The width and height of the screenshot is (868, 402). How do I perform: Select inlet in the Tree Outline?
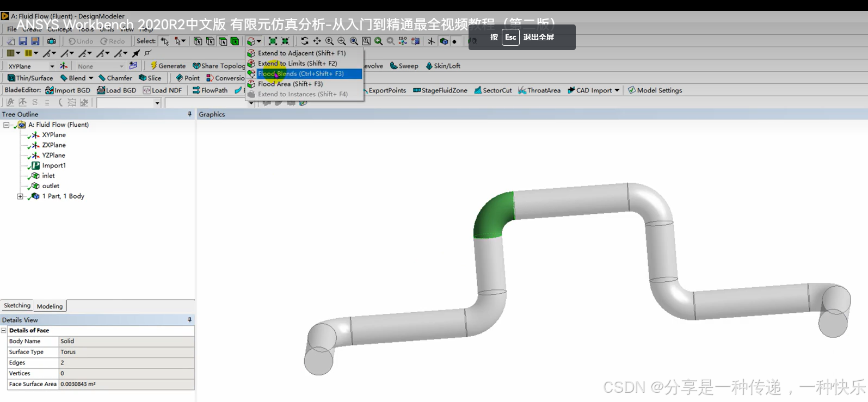point(48,176)
